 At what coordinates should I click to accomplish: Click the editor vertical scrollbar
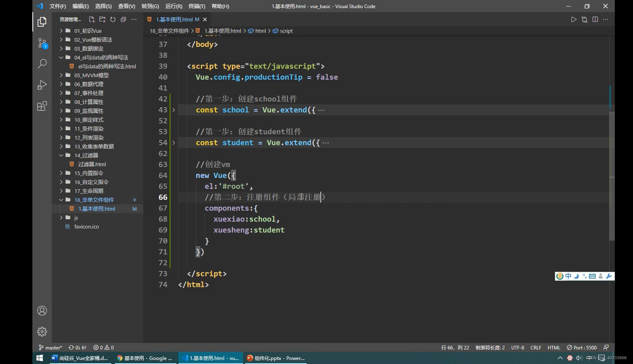click(612, 176)
